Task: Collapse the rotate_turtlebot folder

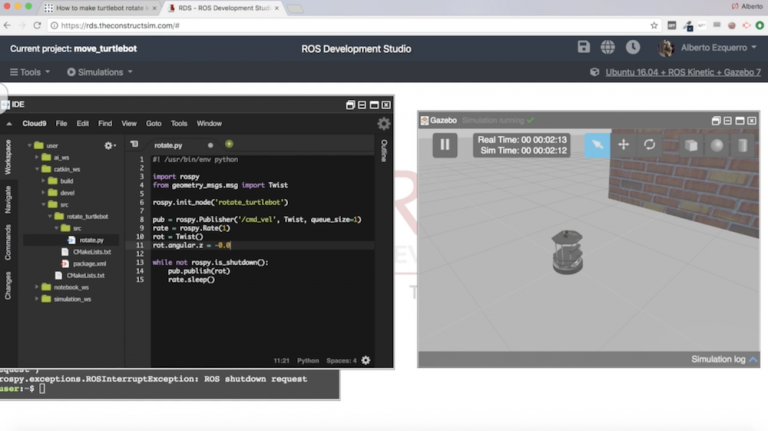Action: [49, 216]
